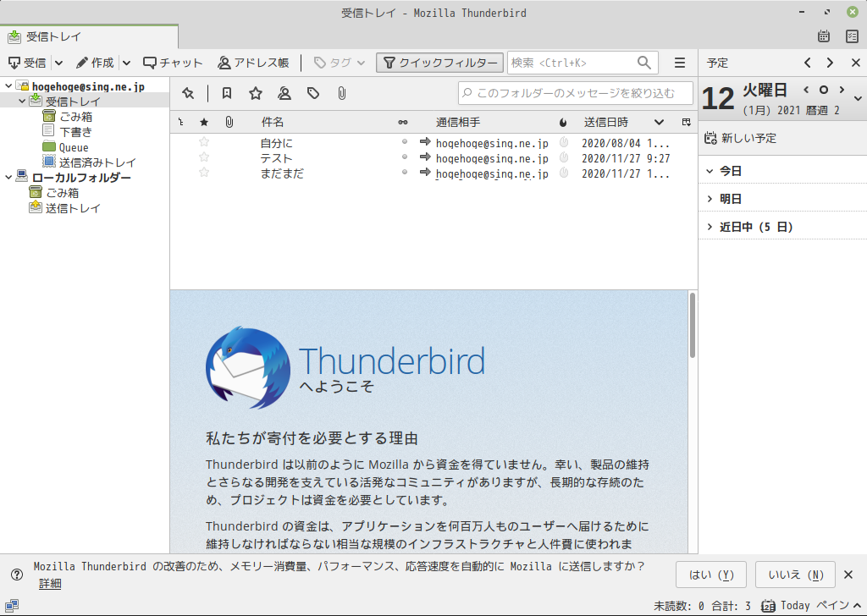Open online status icon in status bar
Screen dimensions: 867x616
[12, 606]
